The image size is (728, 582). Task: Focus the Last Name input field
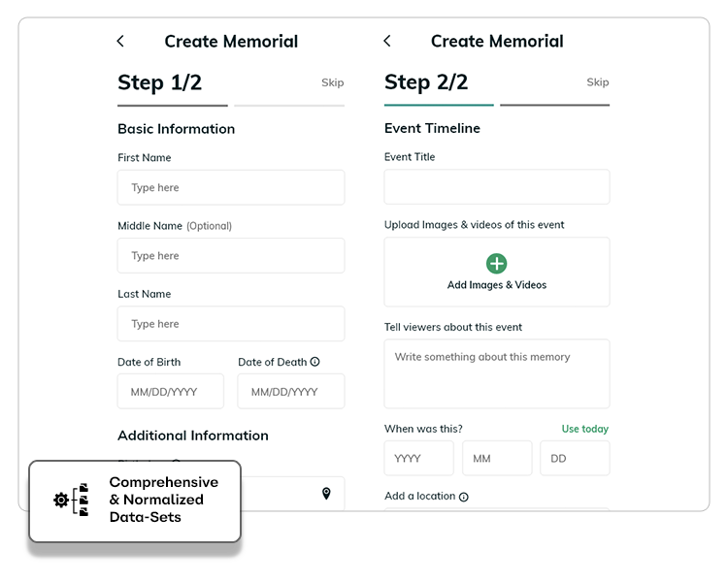[231, 324]
